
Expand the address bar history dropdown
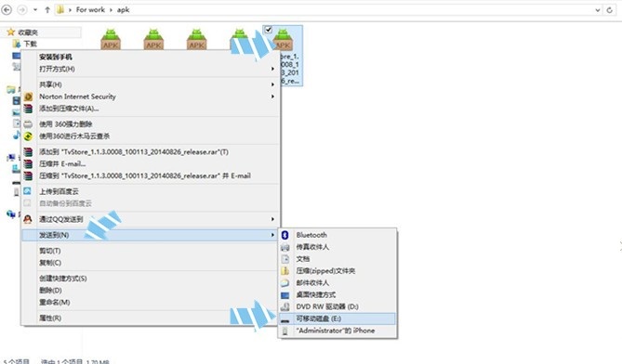598,10
